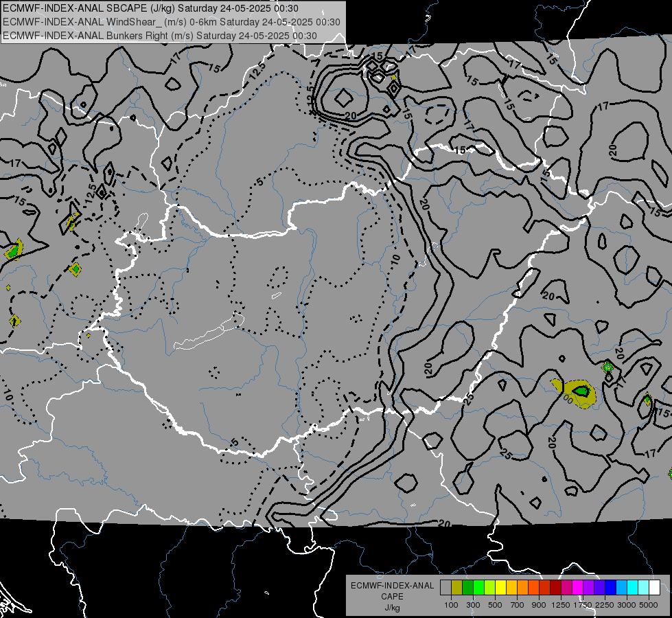Click the WindShear 0-6km title line

pyautogui.click(x=172, y=22)
